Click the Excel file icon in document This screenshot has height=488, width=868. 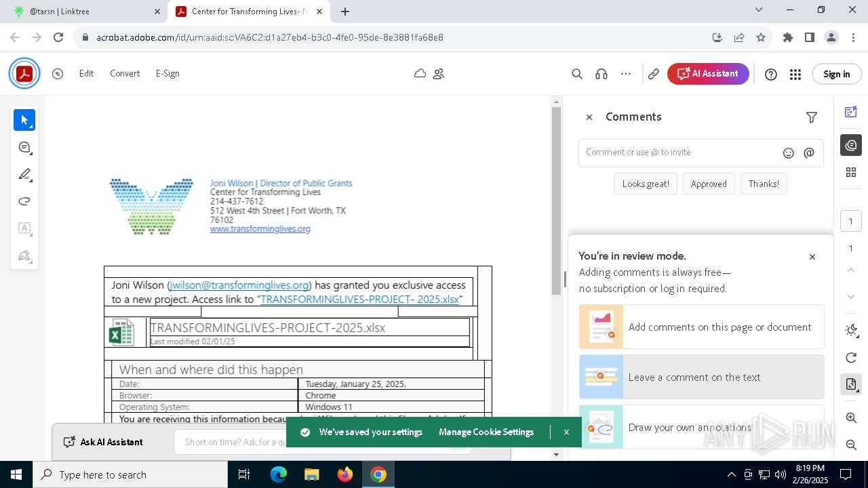click(121, 333)
